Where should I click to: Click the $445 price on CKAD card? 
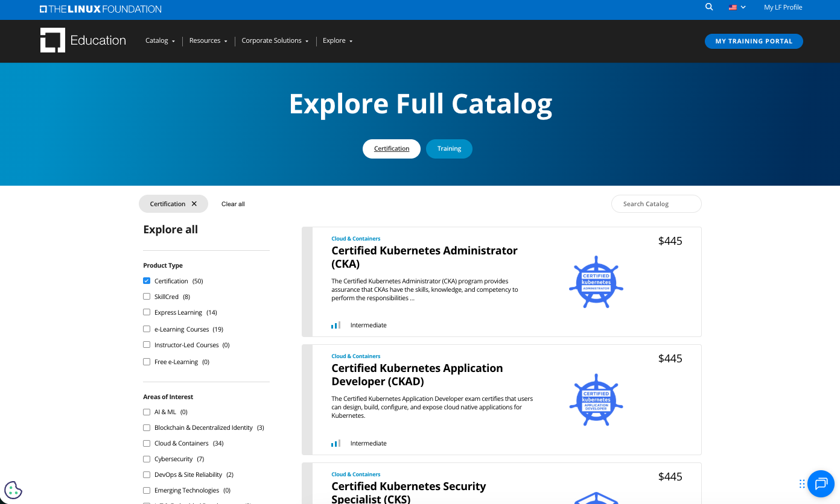tap(670, 359)
